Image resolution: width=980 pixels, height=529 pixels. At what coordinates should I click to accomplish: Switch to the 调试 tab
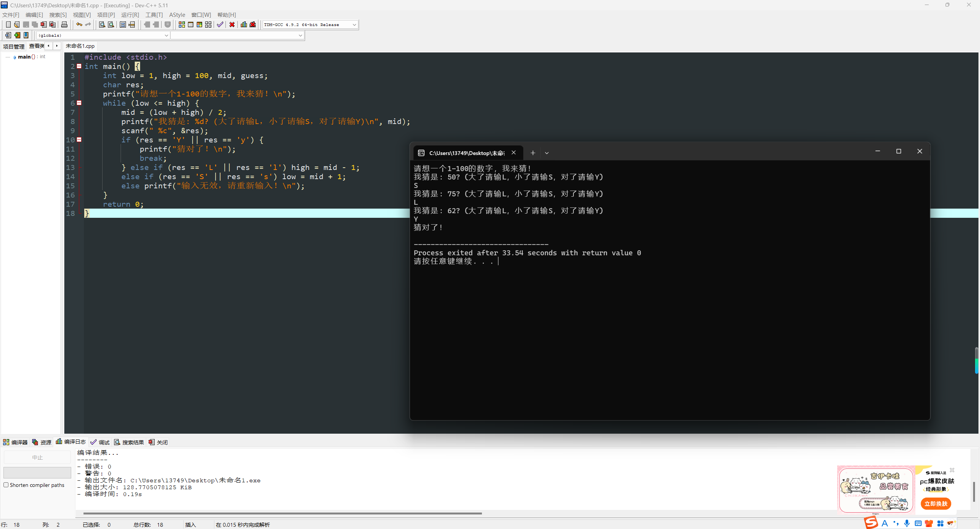pyautogui.click(x=100, y=442)
